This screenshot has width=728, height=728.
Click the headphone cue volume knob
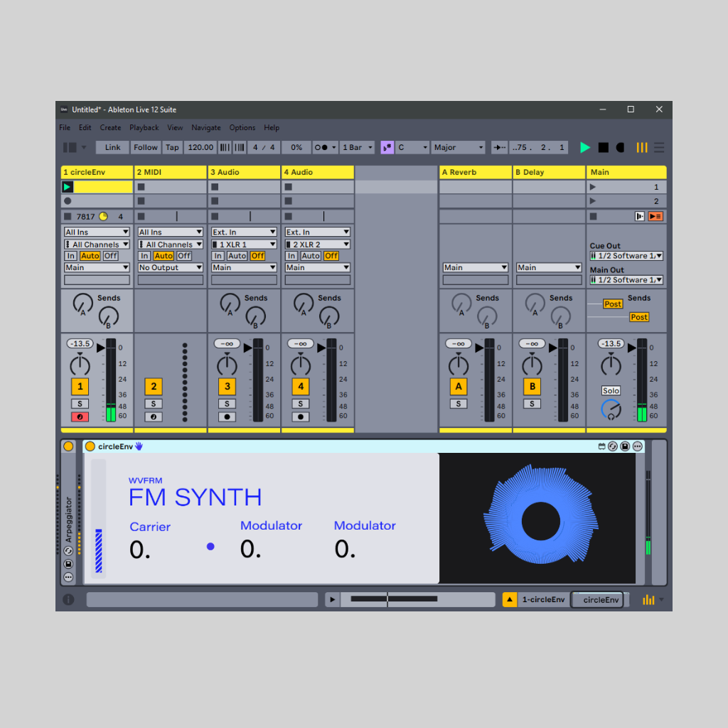pos(610,409)
